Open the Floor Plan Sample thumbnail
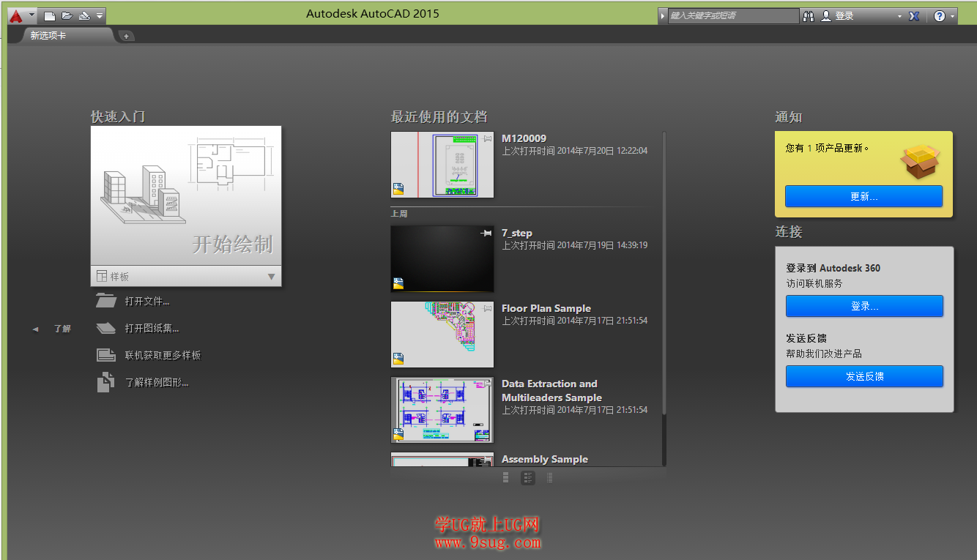The width and height of the screenshot is (977, 560). point(442,335)
